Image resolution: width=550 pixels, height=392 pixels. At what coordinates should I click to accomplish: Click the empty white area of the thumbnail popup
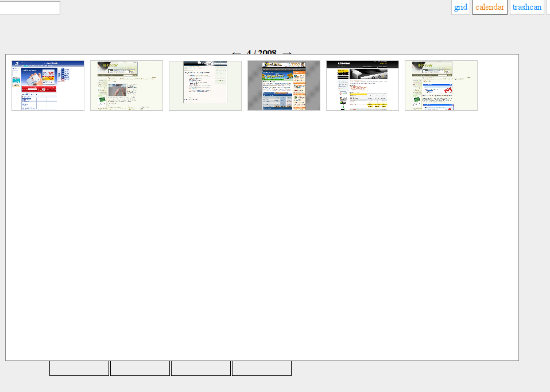click(262, 230)
